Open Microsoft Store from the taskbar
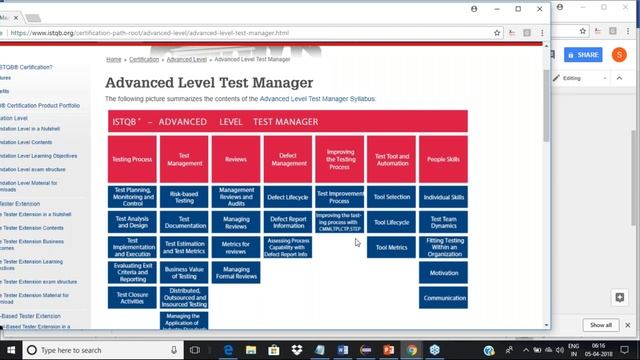The width and height of the screenshot is (640, 360). 273,350
